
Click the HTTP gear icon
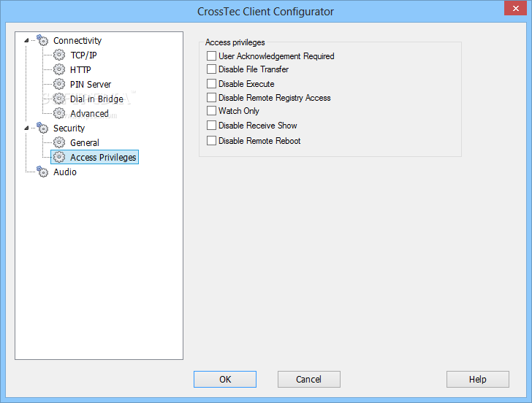pos(59,69)
